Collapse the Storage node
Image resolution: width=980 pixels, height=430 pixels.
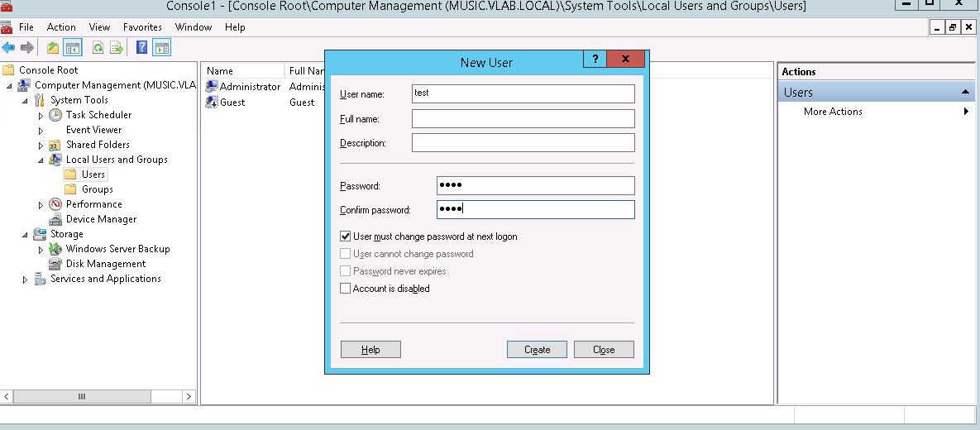pyautogui.click(x=25, y=235)
